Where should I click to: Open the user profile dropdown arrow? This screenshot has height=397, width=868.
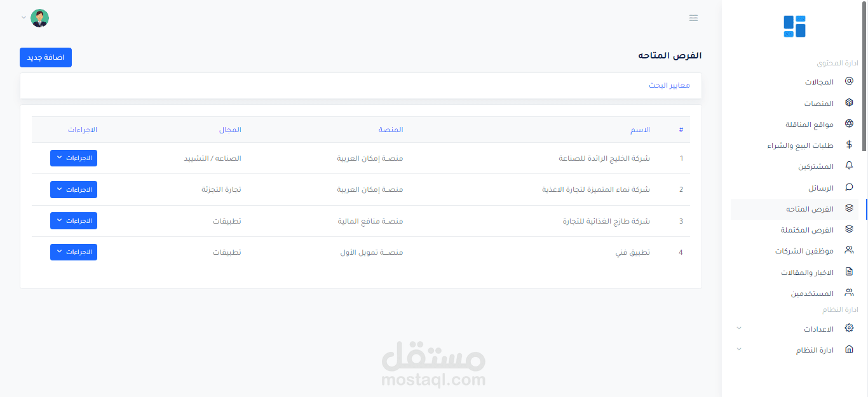click(24, 17)
